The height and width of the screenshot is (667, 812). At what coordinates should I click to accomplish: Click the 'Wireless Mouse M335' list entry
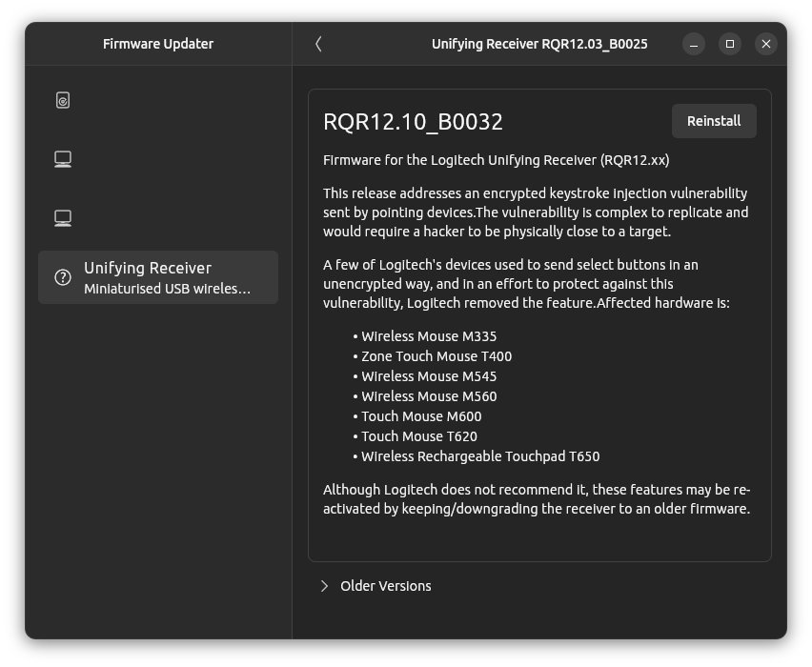(429, 336)
